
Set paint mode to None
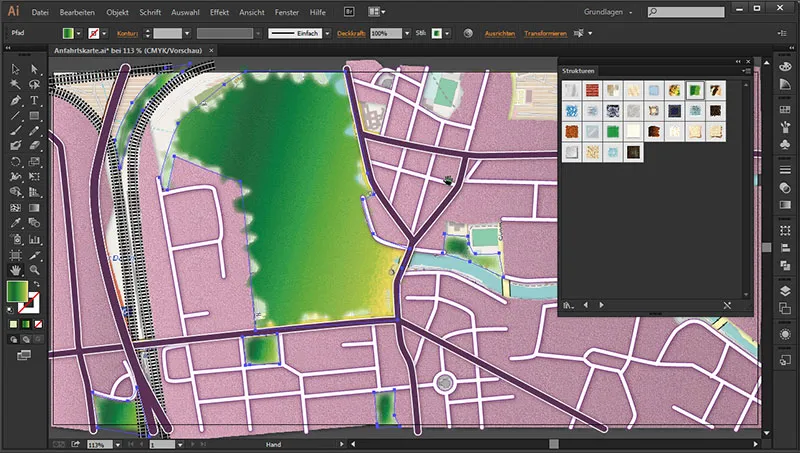(38, 324)
